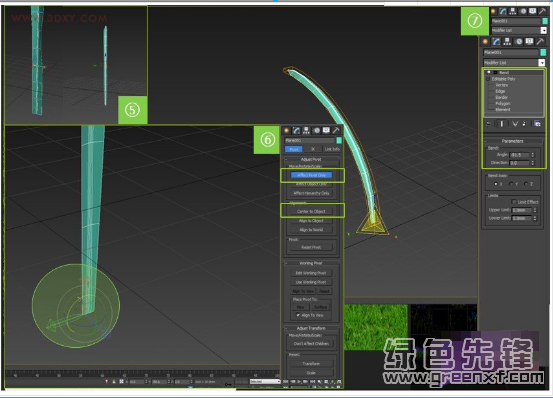Viewport: 553px width, 398px height.
Task: Enable the Limit Effect checkbox
Action: 514,202
